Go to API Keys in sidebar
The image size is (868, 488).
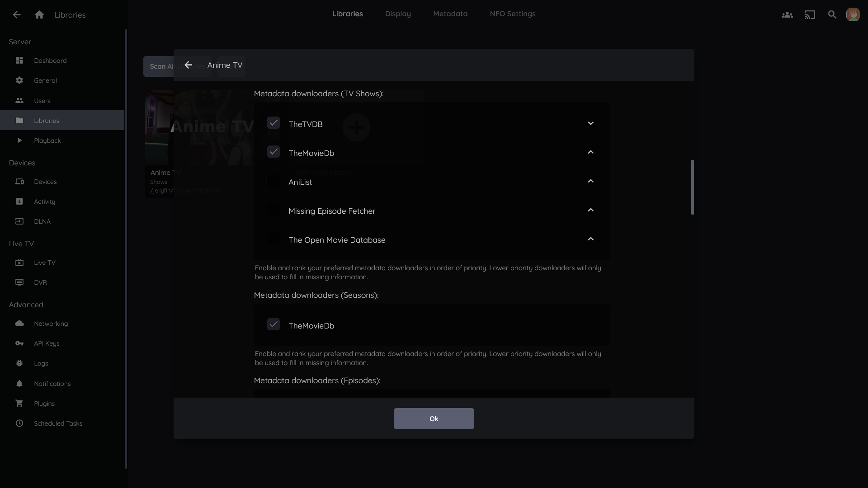[47, 343]
